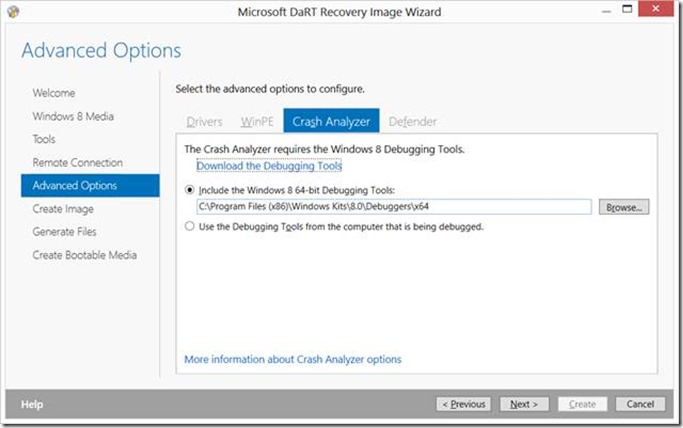Select the Crash Analyzer tab
The width and height of the screenshot is (683, 428).
coord(331,121)
